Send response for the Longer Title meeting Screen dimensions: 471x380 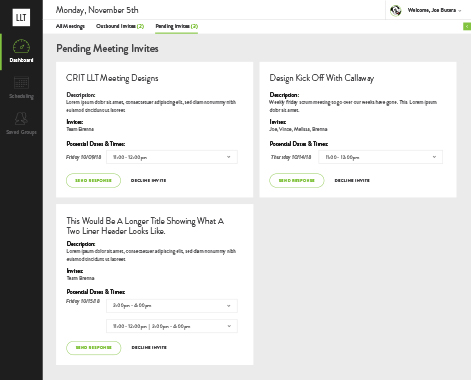[x=93, y=347]
